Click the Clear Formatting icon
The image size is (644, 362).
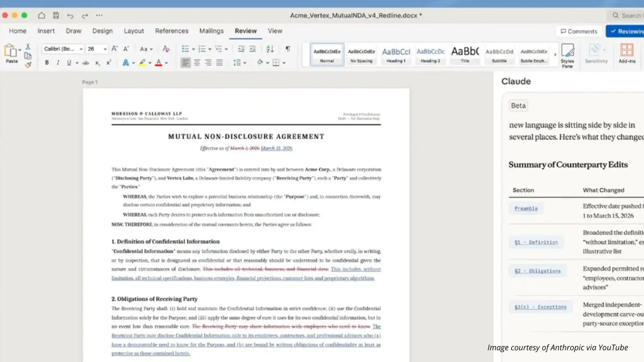pos(166,49)
